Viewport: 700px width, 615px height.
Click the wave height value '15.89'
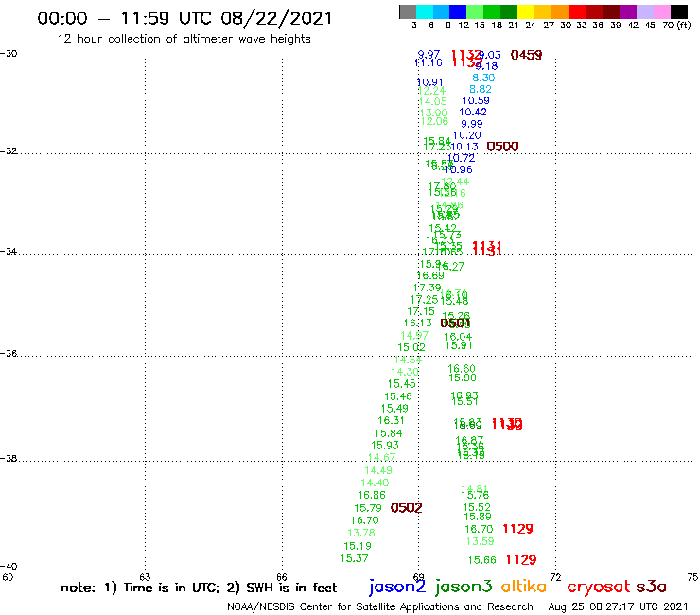(478, 517)
